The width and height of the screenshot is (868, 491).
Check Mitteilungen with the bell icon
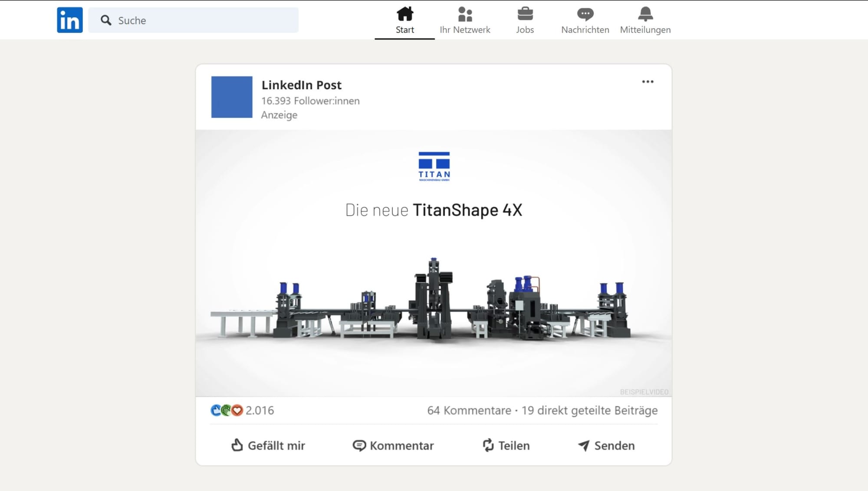coord(645,15)
